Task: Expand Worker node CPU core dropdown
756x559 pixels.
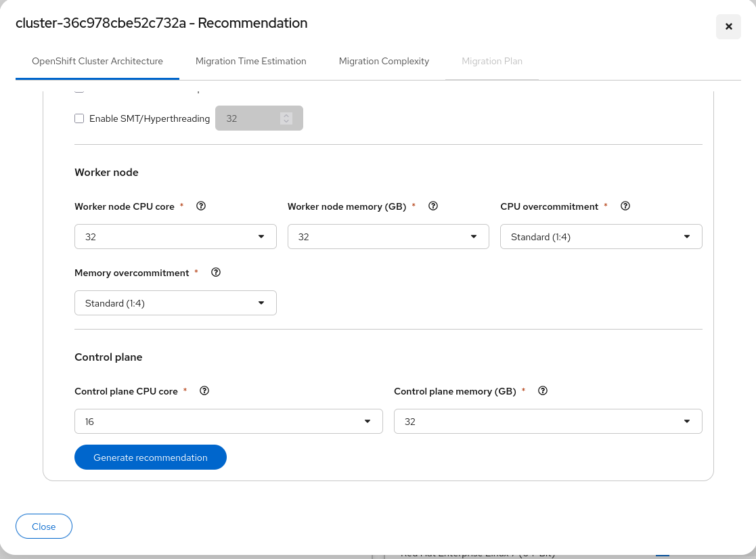Action: pyautogui.click(x=175, y=237)
